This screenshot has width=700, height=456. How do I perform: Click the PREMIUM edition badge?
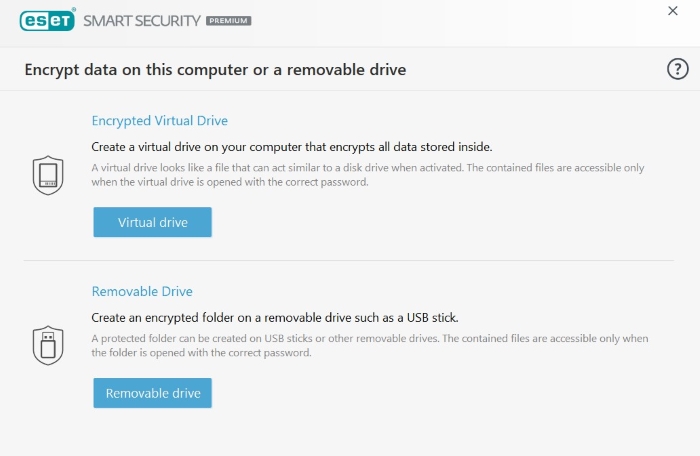(x=228, y=20)
